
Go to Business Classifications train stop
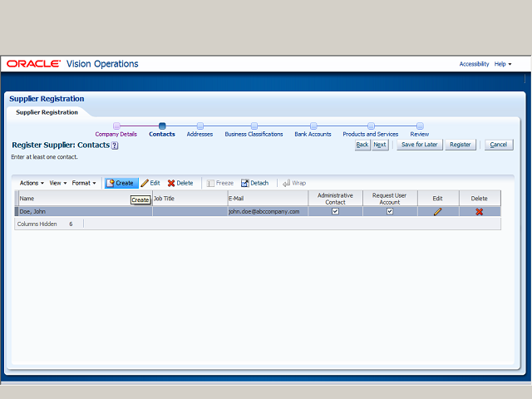pos(254,130)
